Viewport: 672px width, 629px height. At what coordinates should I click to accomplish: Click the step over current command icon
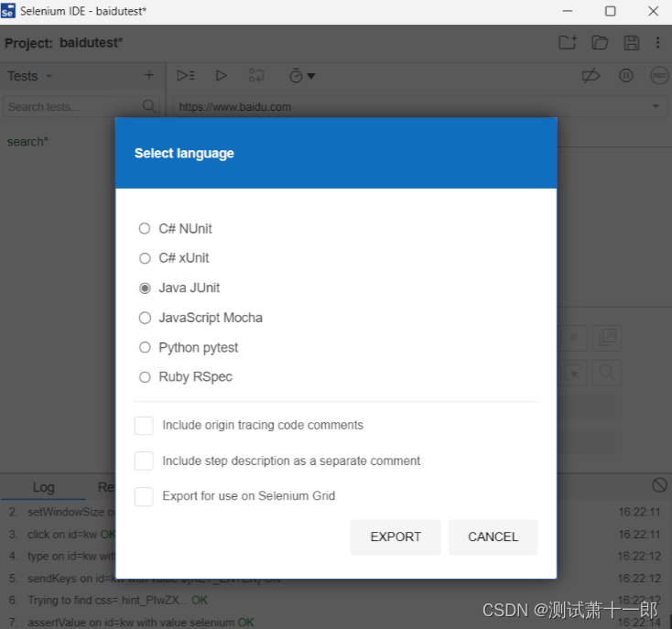256,76
